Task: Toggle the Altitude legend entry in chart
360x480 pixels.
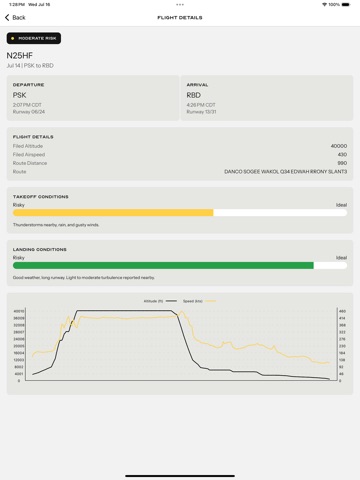Action: (160, 301)
